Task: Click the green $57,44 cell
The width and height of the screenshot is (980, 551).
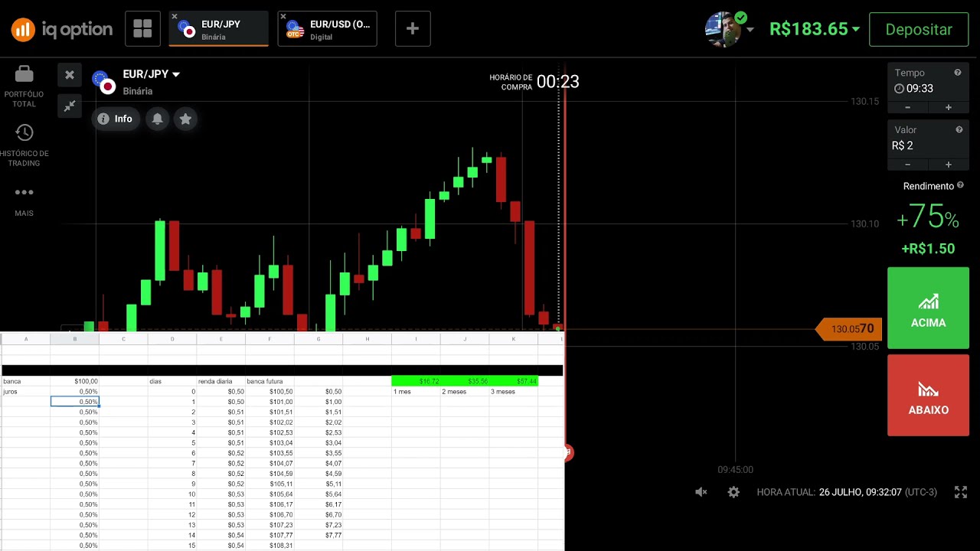Action: [x=514, y=381]
